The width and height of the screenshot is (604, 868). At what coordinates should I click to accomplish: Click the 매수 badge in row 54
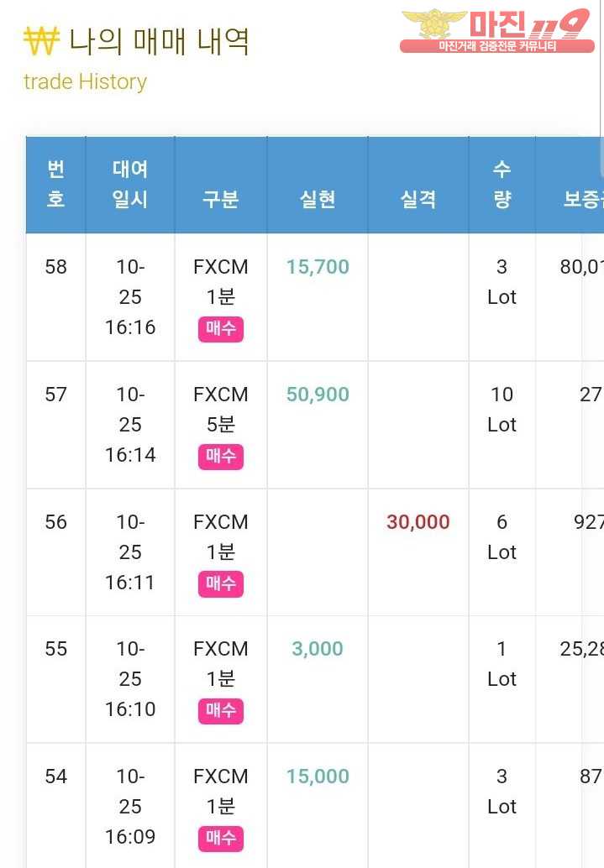tap(221, 838)
